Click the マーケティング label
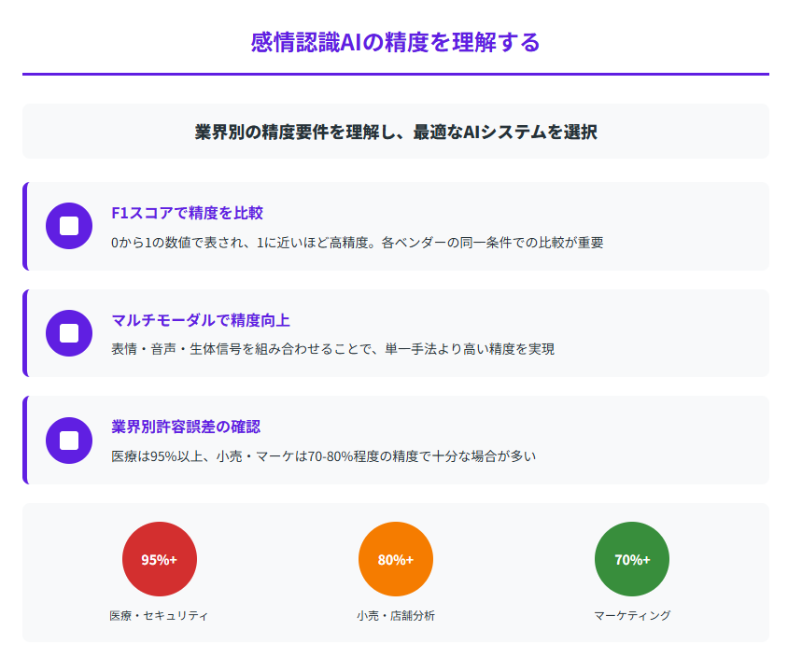Screen dimensions: 788x672 [631, 616]
